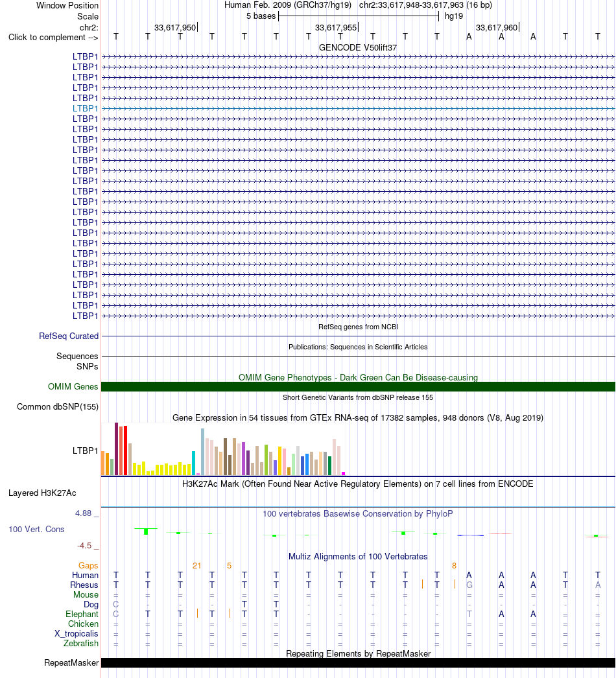Click the 'Click to complement -->' label
The width and height of the screenshot is (616, 678).
(53, 37)
